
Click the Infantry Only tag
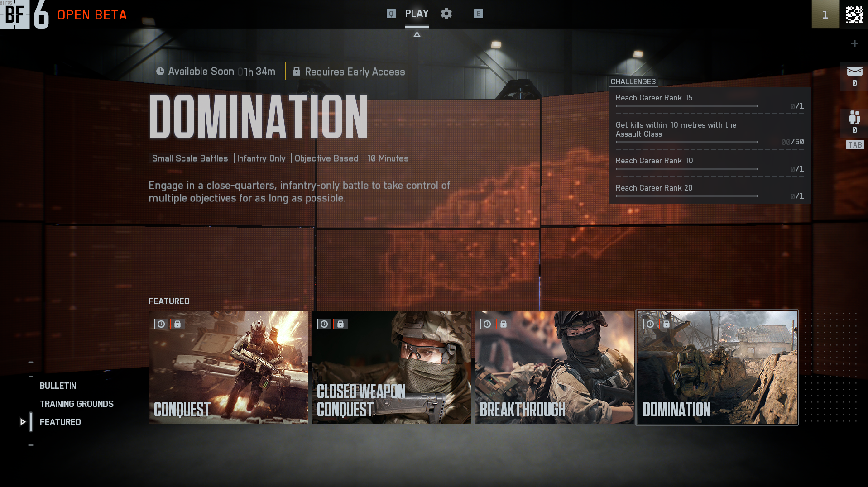pos(261,158)
